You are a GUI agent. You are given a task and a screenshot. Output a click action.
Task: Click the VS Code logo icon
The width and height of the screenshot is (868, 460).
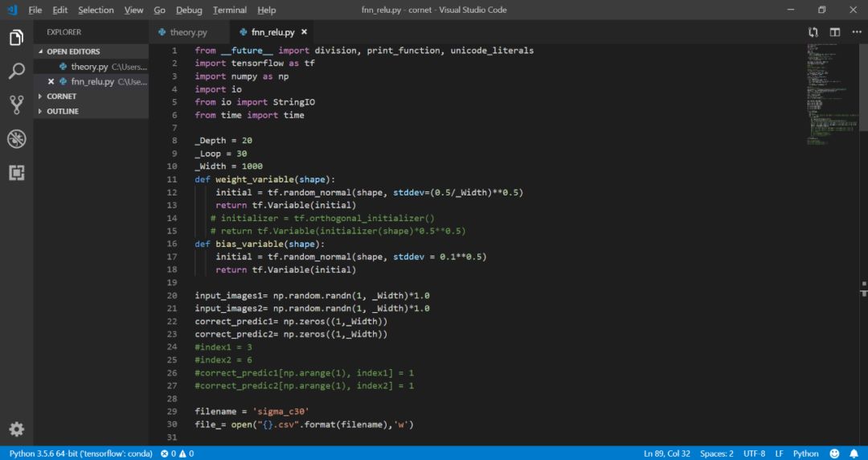click(x=12, y=10)
